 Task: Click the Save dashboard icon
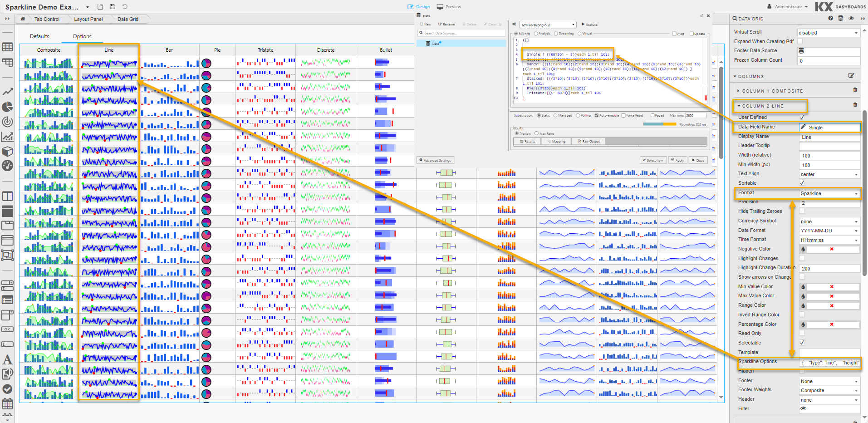pyautogui.click(x=113, y=7)
